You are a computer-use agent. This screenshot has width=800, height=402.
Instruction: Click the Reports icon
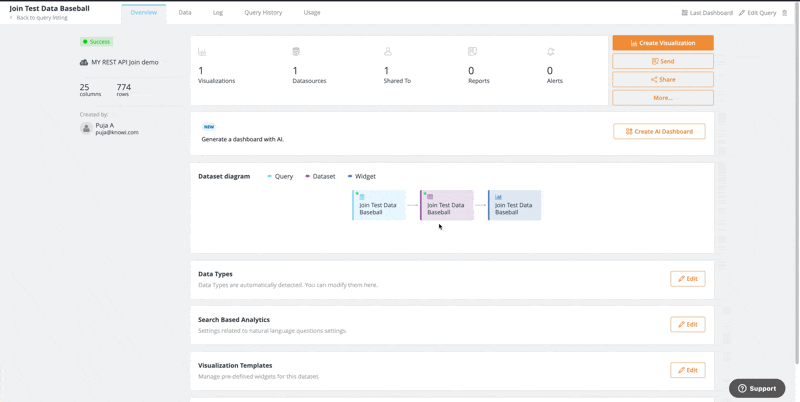(x=472, y=52)
